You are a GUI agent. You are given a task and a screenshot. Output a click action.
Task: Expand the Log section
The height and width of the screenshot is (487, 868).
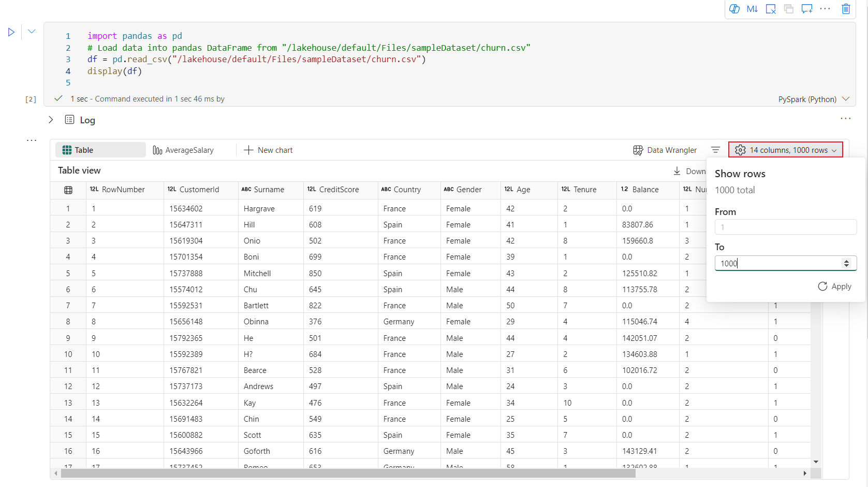51,120
